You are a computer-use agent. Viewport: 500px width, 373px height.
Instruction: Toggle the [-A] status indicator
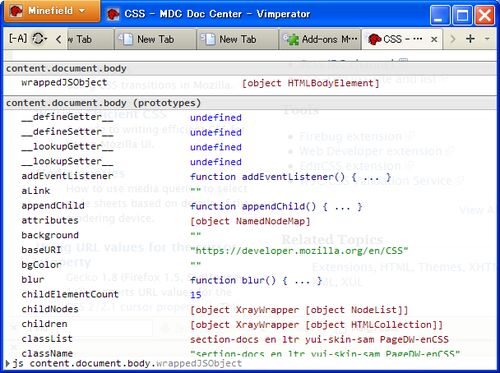[x=18, y=39]
